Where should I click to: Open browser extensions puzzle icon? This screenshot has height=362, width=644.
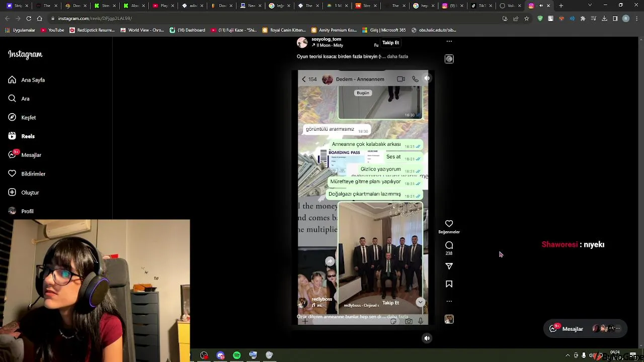coord(583,19)
